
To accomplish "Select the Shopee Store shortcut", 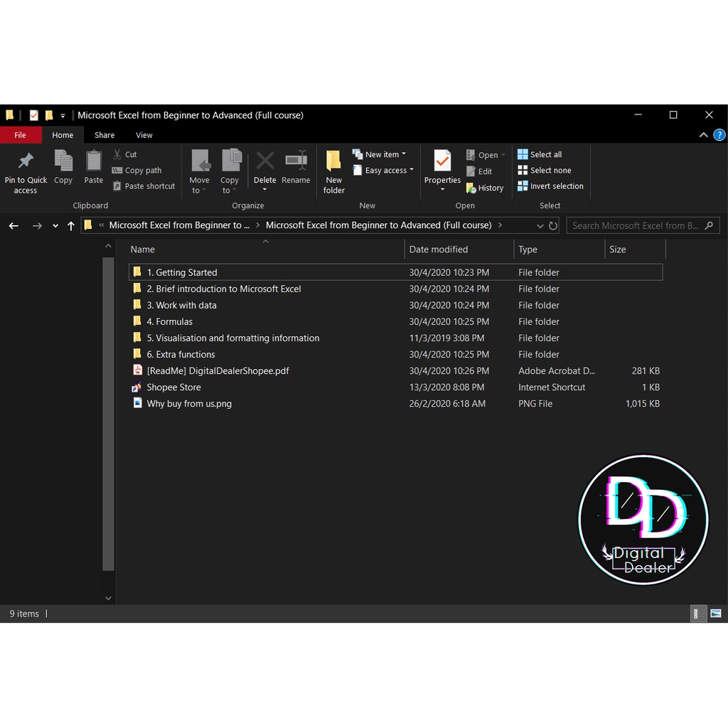I will click(395, 387).
